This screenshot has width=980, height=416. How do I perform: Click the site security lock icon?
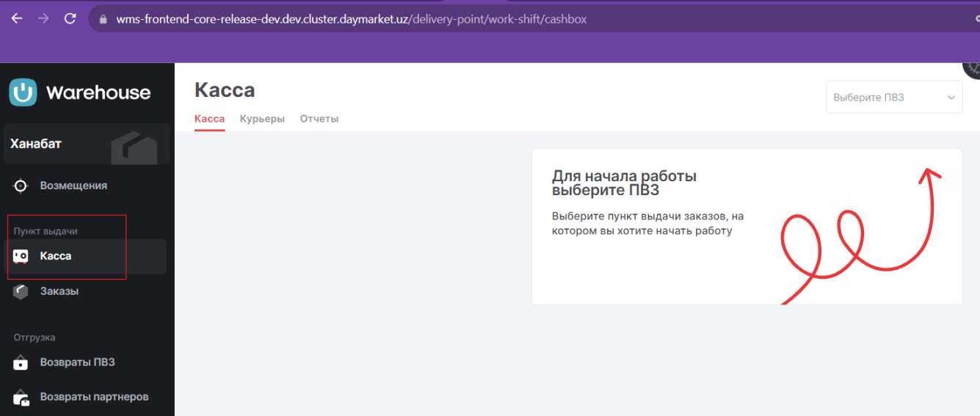point(103,20)
